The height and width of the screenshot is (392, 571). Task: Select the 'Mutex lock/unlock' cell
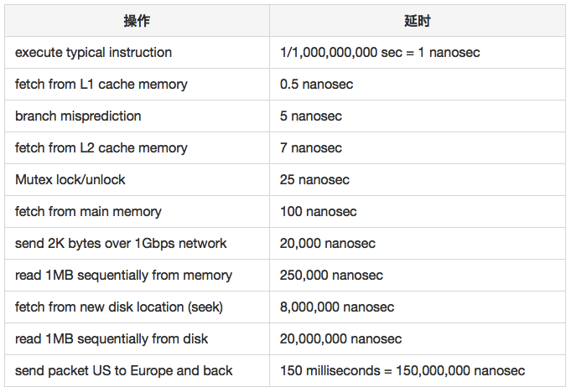point(70,180)
